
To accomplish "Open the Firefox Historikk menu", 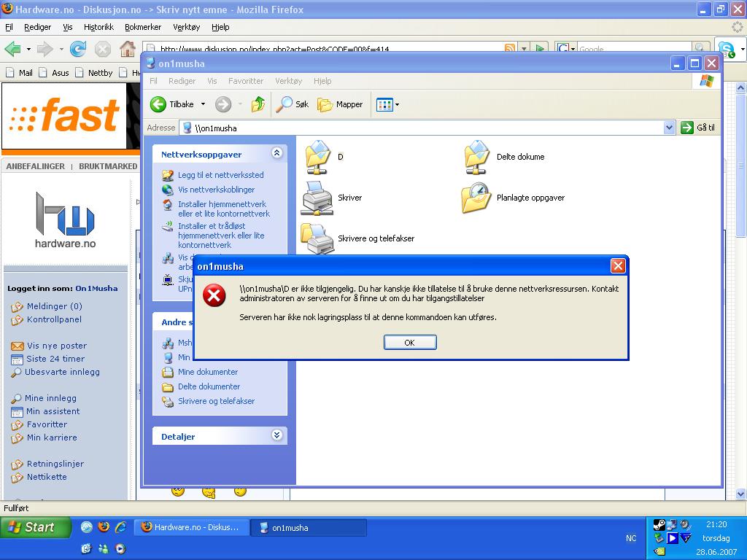I will pos(98,27).
